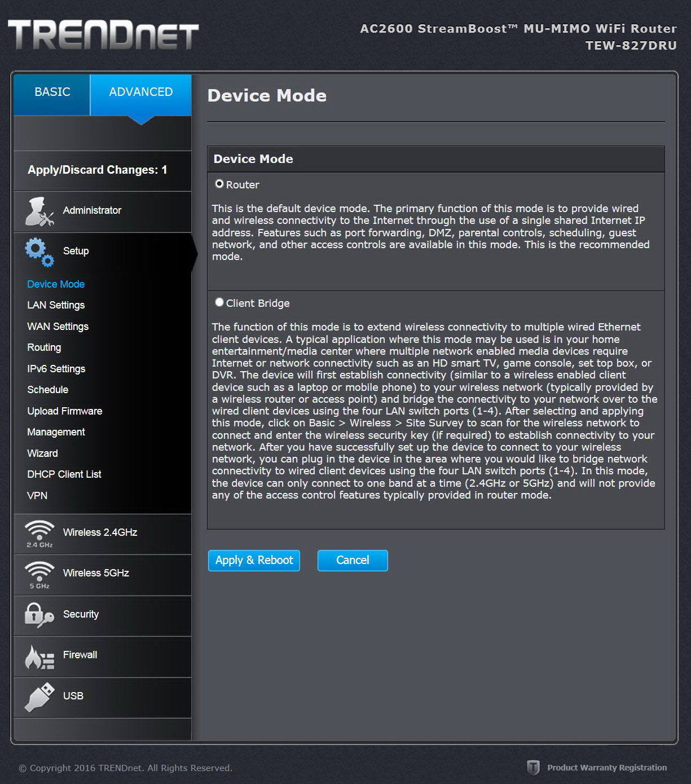Viewport: 691px width, 784px height.
Task: Click the Wireless 2.4GHz wifi icon
Action: (x=39, y=534)
